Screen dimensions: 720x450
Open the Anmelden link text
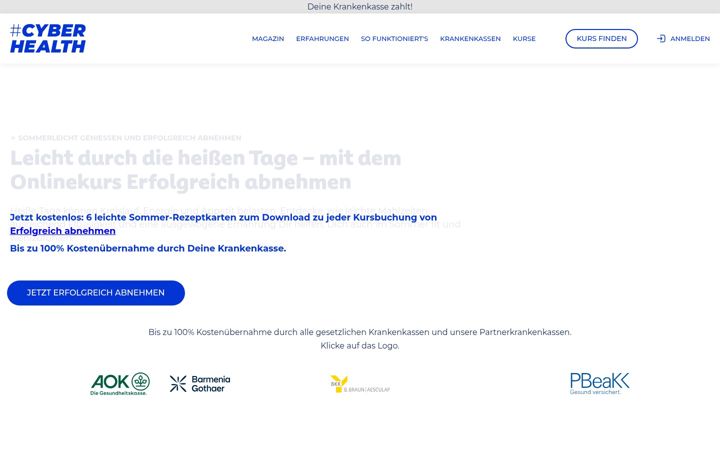(x=690, y=39)
